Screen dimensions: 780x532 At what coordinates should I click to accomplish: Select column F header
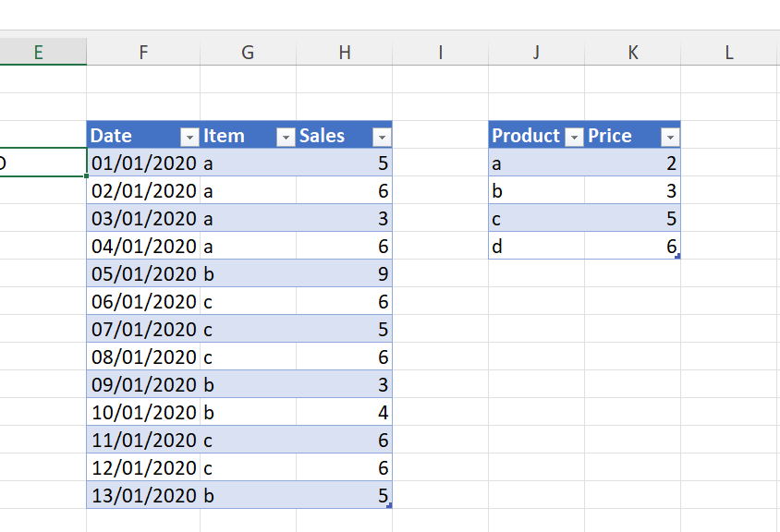click(143, 53)
